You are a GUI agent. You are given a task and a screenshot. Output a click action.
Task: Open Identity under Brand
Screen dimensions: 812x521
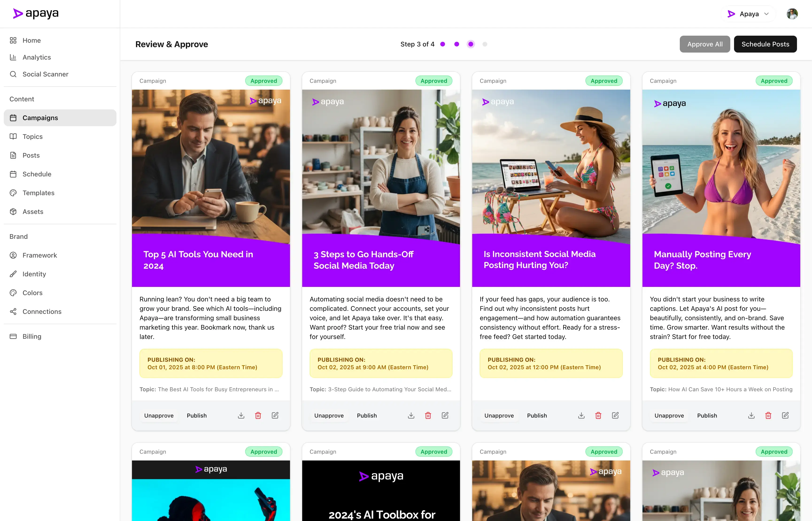[x=35, y=274]
